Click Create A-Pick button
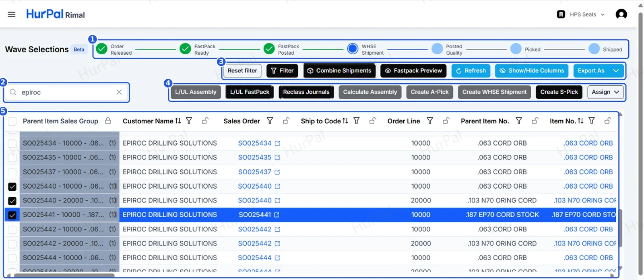This screenshot has width=644, height=280. click(x=429, y=92)
